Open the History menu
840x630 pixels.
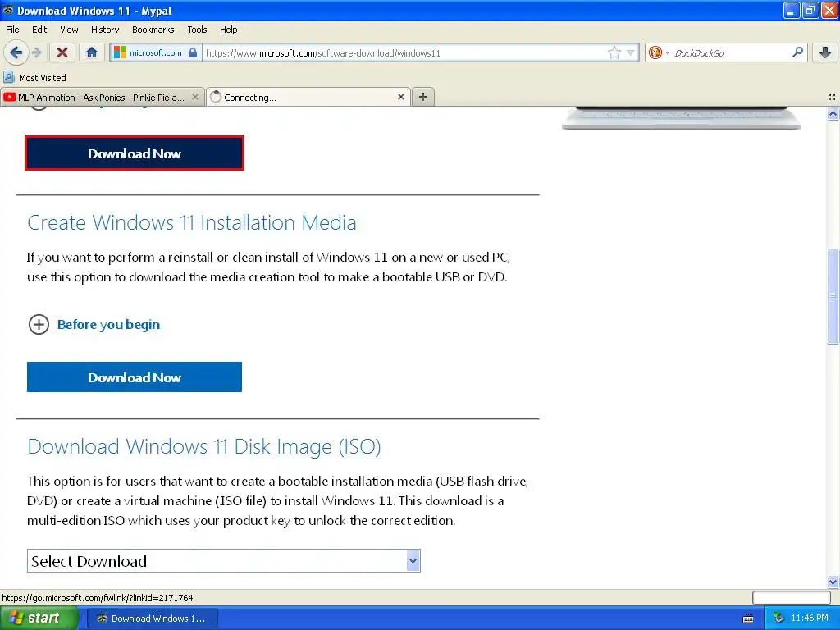coord(104,30)
